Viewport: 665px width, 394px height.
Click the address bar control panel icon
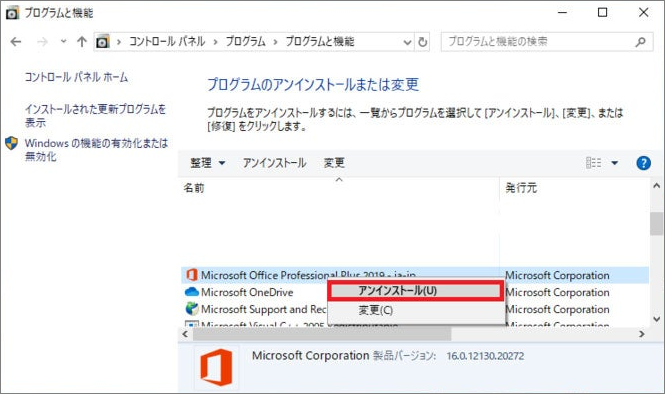click(103, 42)
